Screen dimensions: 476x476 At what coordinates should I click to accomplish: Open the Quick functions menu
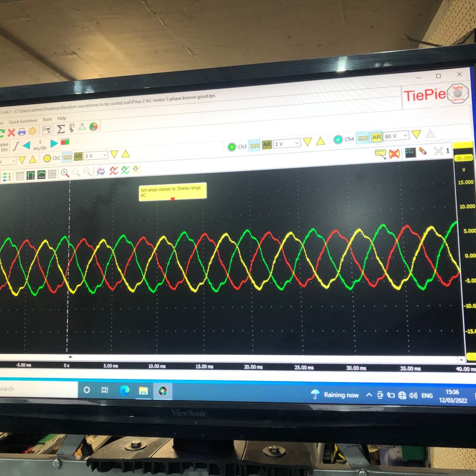click(23, 122)
